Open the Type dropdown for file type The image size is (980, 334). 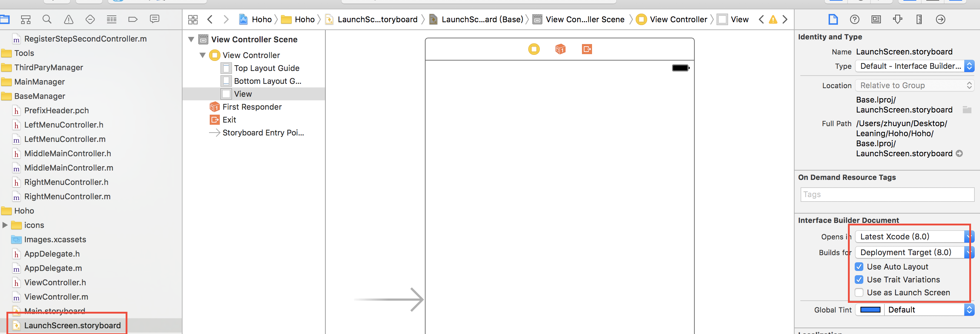tap(914, 66)
